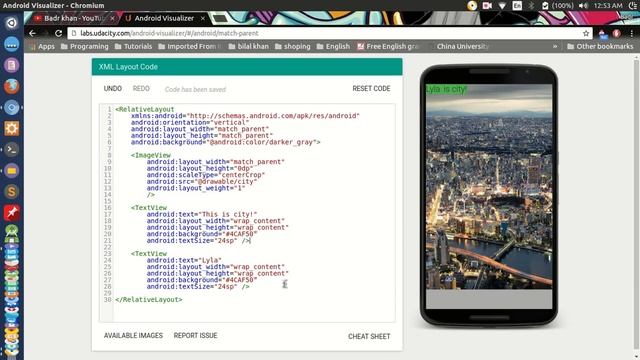Close the Badr khan YouTube tab
Image resolution: width=640 pixels, height=360 pixels.
pyautogui.click(x=112, y=18)
